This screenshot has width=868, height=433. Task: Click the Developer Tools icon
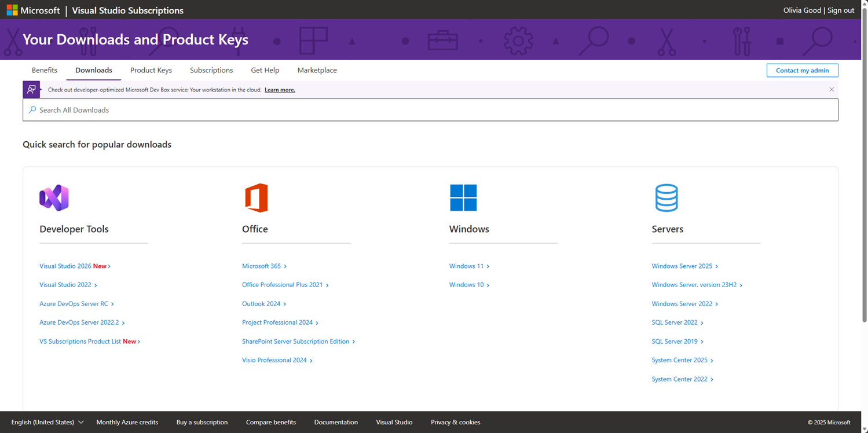[x=54, y=197]
